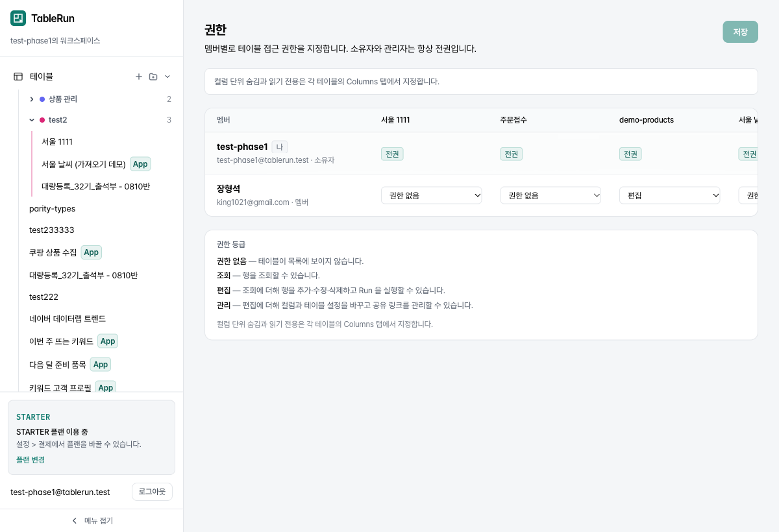779x532 pixels.
Task: Click the email king1021@gmail.com · 멤버
Action: pos(262,202)
